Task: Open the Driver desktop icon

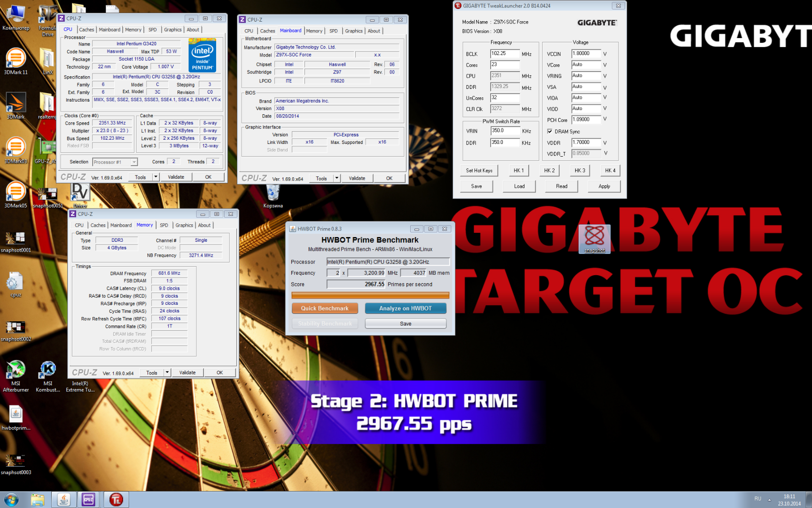Action: pyautogui.click(x=80, y=195)
